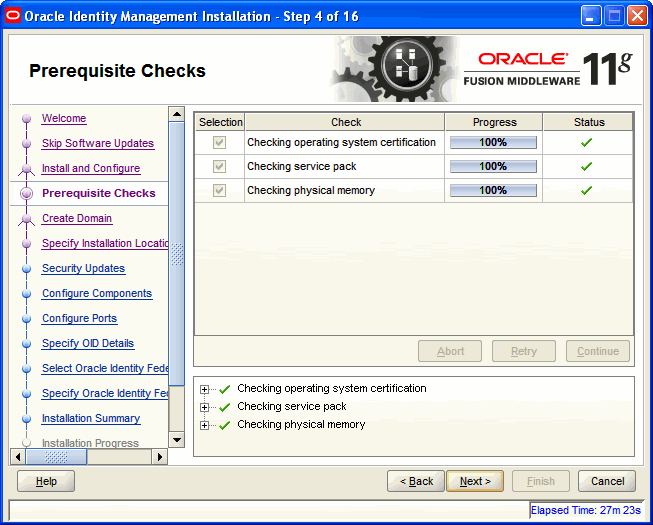This screenshot has width=653, height=525.
Task: Click the Selection column header
Action: (220, 122)
